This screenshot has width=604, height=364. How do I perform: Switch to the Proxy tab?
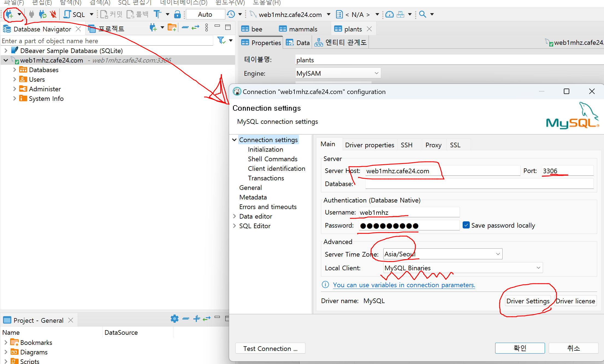click(433, 145)
